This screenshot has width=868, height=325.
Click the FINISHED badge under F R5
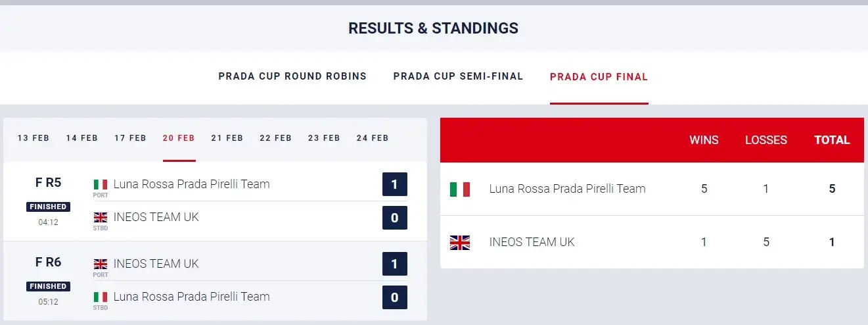click(49, 207)
